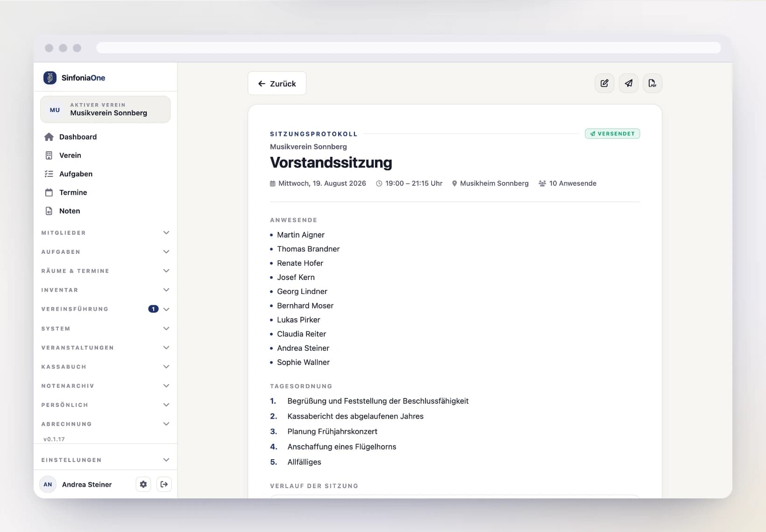Click the Dashboard home icon
Screen dimensions: 766x532
coord(49,137)
